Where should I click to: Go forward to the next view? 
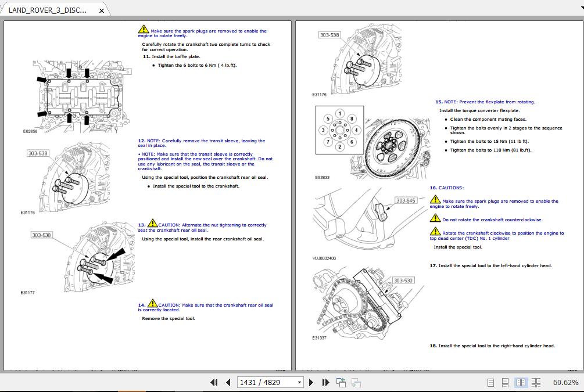coord(355,382)
